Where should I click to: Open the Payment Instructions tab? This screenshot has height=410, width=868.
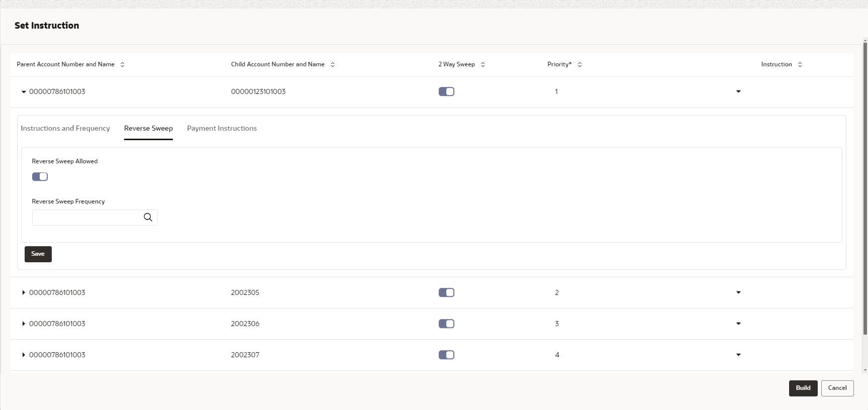[222, 129]
